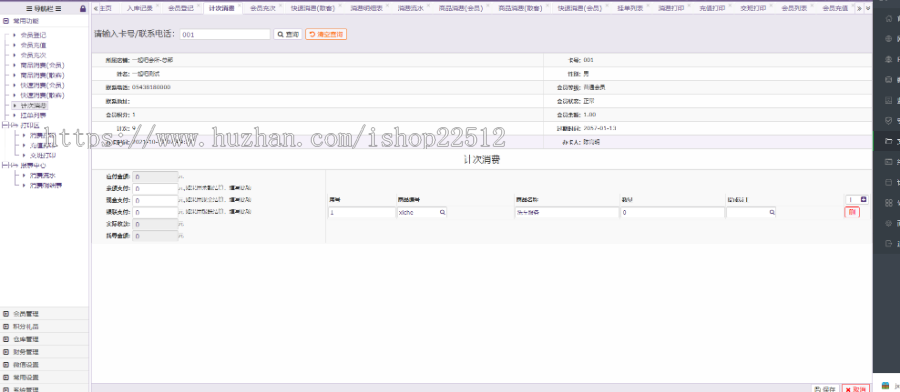Expand the 会员管理 section
This screenshot has height=392, width=900.
(6, 314)
